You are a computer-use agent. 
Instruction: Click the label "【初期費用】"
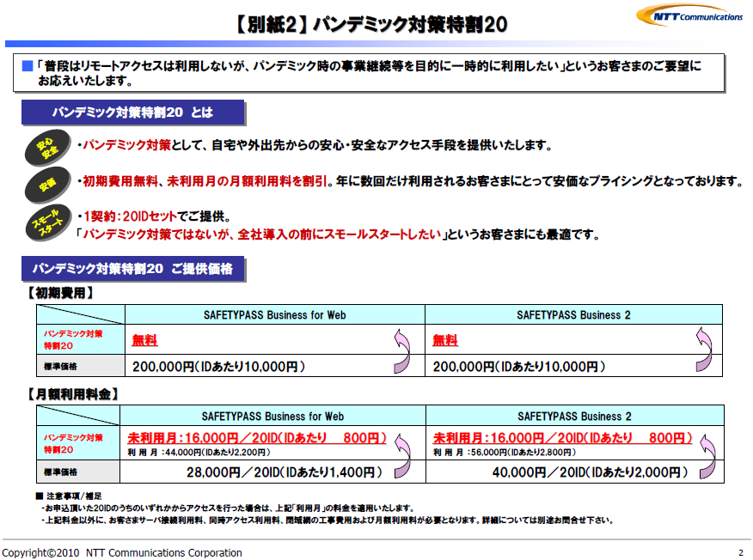[60, 293]
